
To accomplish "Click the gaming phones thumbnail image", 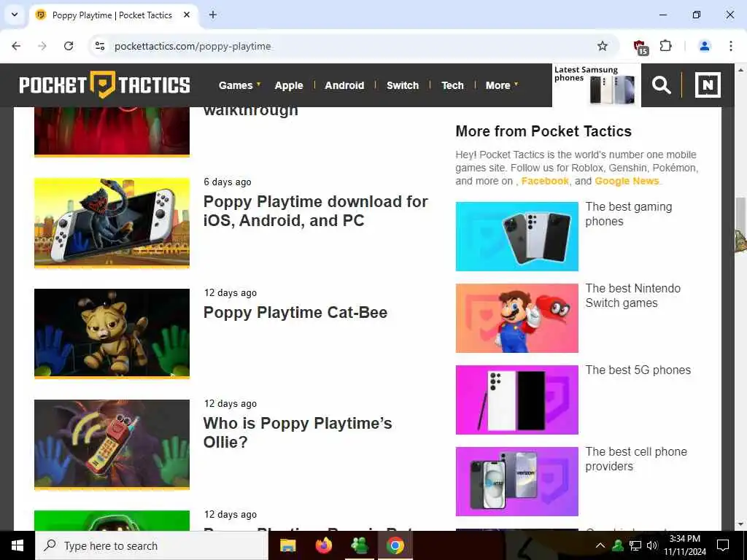I will 517,237.
